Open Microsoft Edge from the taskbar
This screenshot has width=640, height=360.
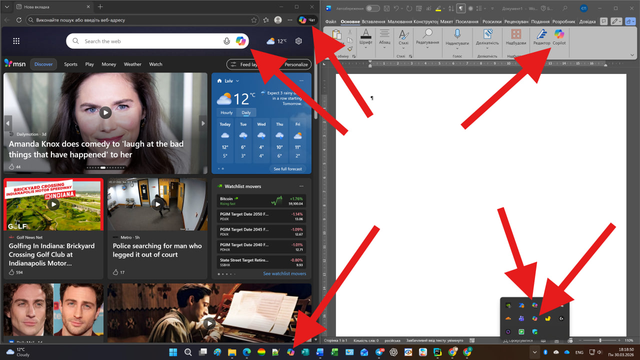(x=247, y=352)
